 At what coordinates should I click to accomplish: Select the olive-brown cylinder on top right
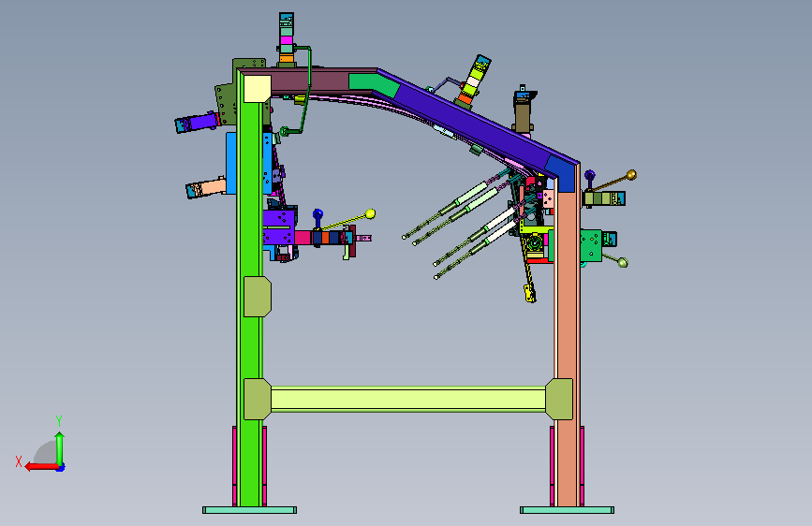point(523,115)
